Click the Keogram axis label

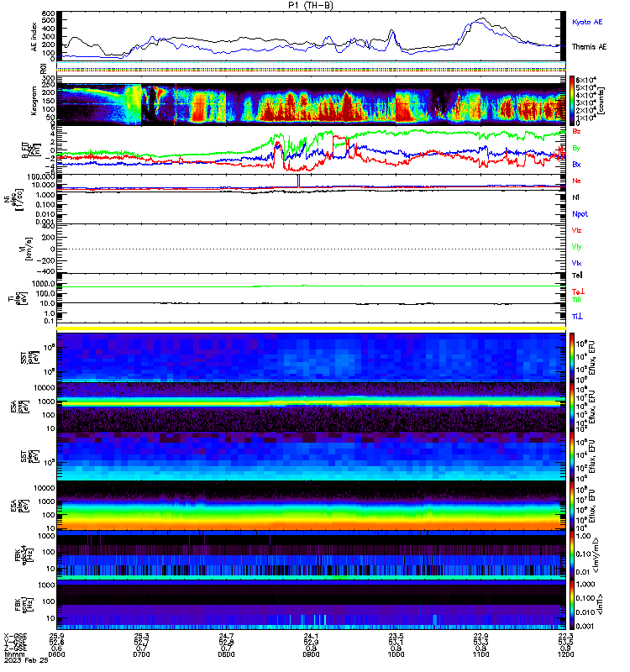(34, 102)
